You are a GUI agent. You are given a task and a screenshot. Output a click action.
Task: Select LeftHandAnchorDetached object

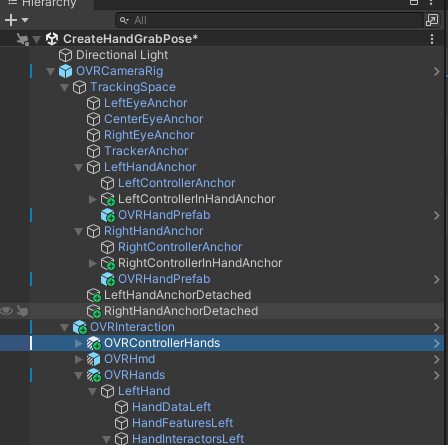click(178, 295)
